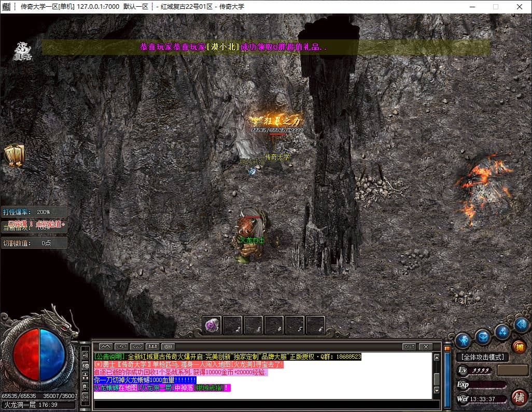532x412 pixels.
Task: Click the 切割数值: 0点 panel
Action: coord(34,243)
